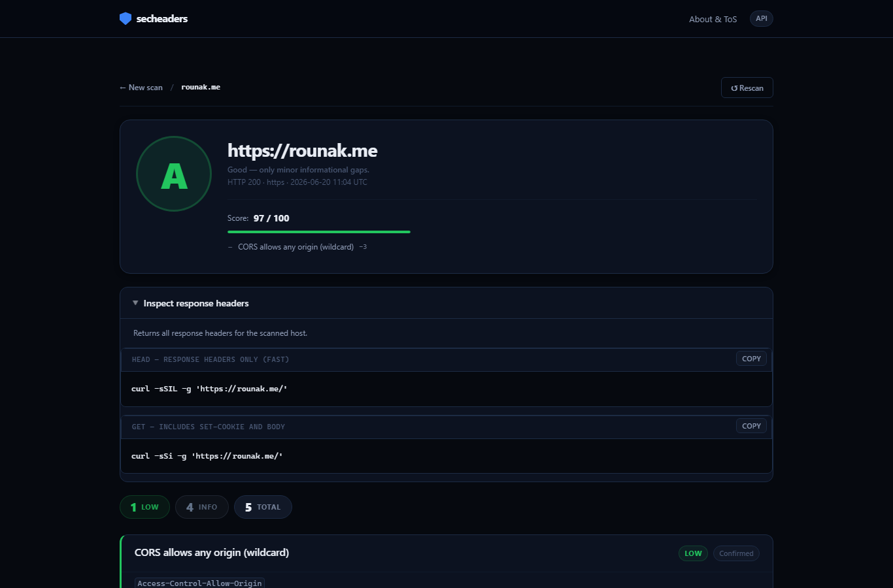Screen dimensions: 893x588
Task: Click the GET – Includes Set-Cookie label
Action: click(209, 427)
